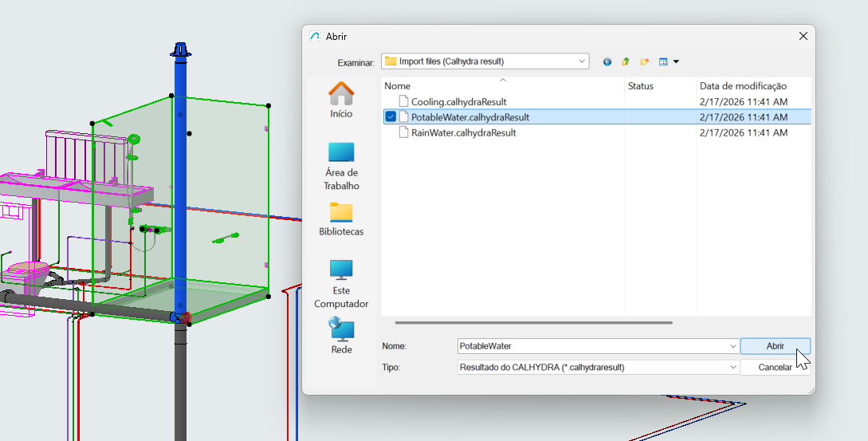Open Rede network location
This screenshot has width=868, height=441.
(x=341, y=335)
